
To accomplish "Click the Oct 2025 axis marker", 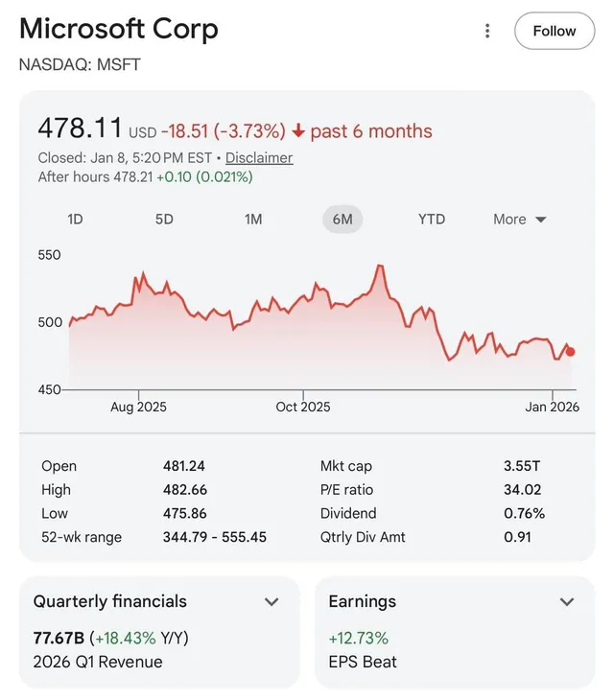I will pyautogui.click(x=302, y=407).
